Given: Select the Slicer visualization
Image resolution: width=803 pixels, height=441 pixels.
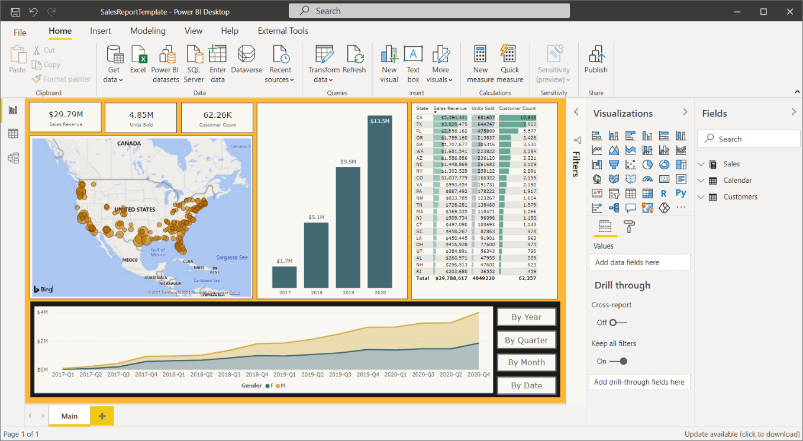Looking at the screenshot, I should click(614, 193).
